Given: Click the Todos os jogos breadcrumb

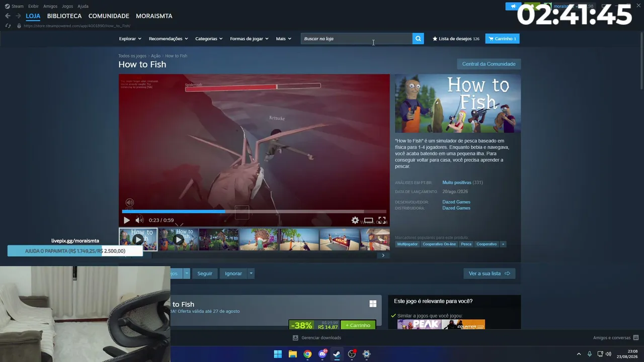Looking at the screenshot, I should (x=132, y=56).
